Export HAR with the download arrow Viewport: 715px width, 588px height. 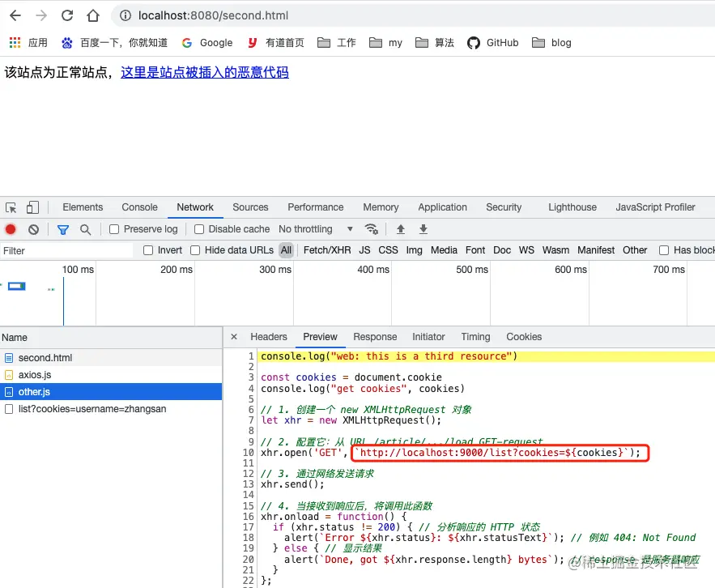coord(423,229)
